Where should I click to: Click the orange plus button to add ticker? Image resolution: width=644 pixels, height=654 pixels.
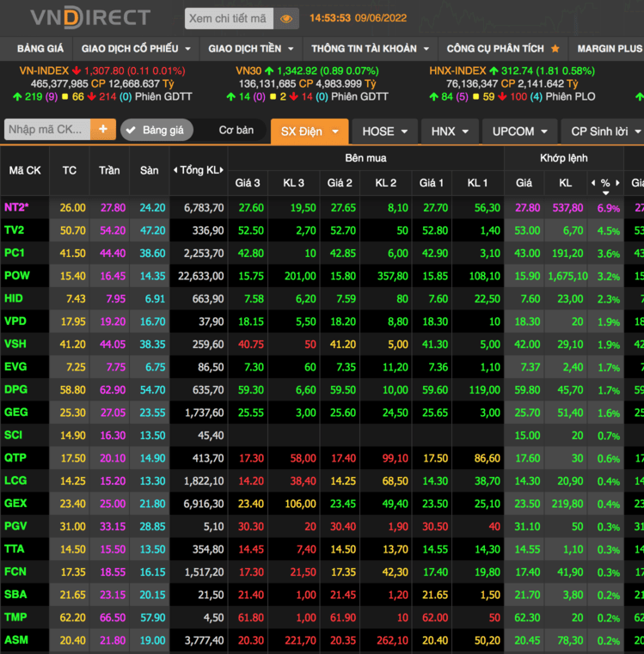click(103, 130)
